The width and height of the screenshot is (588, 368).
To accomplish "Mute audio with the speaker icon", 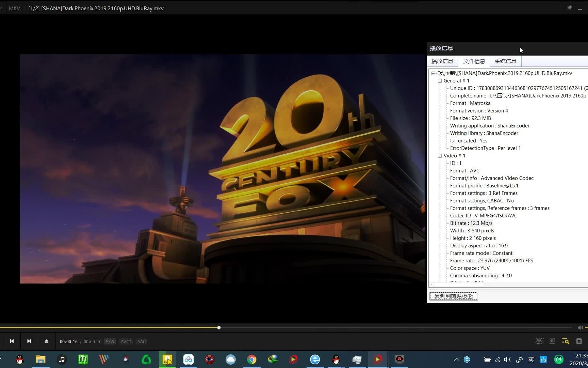I will tap(580, 327).
